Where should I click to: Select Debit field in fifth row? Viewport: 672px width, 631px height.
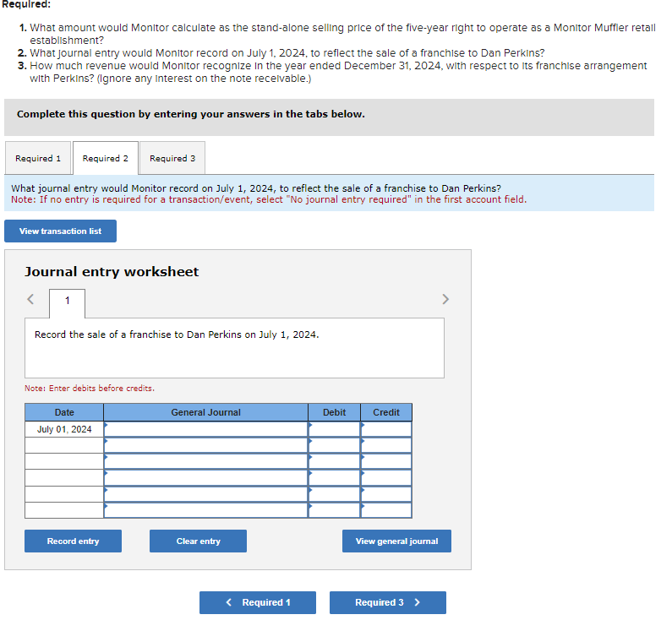(334, 494)
